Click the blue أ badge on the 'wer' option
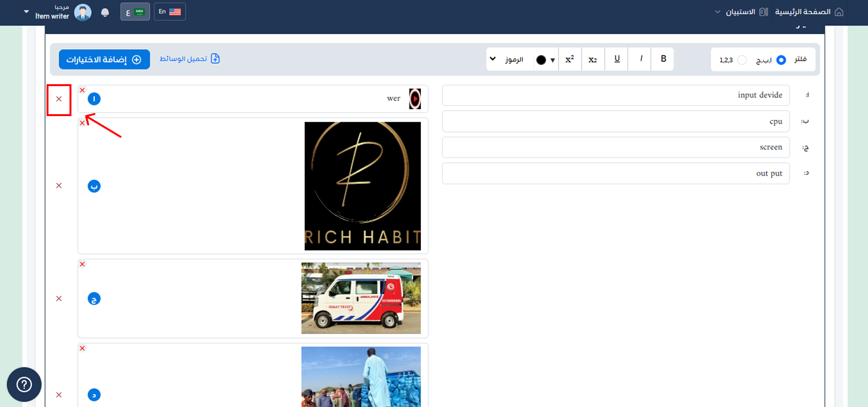The height and width of the screenshot is (407, 868). point(94,99)
